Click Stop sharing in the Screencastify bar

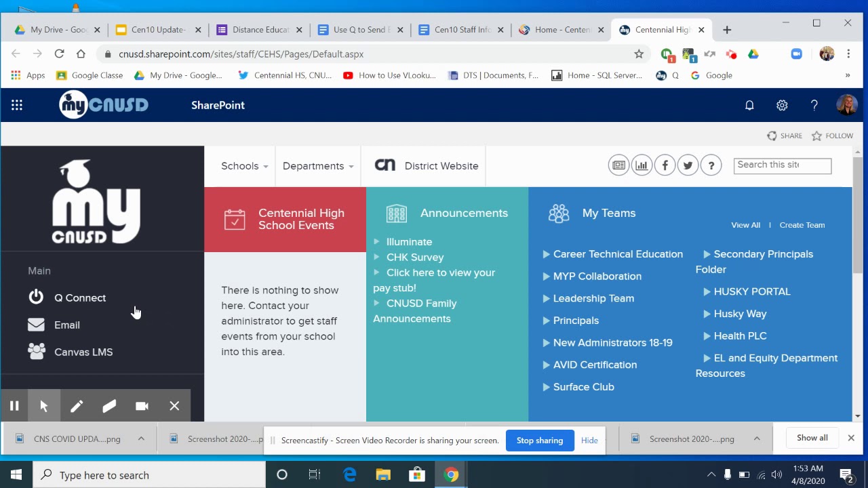pos(540,441)
